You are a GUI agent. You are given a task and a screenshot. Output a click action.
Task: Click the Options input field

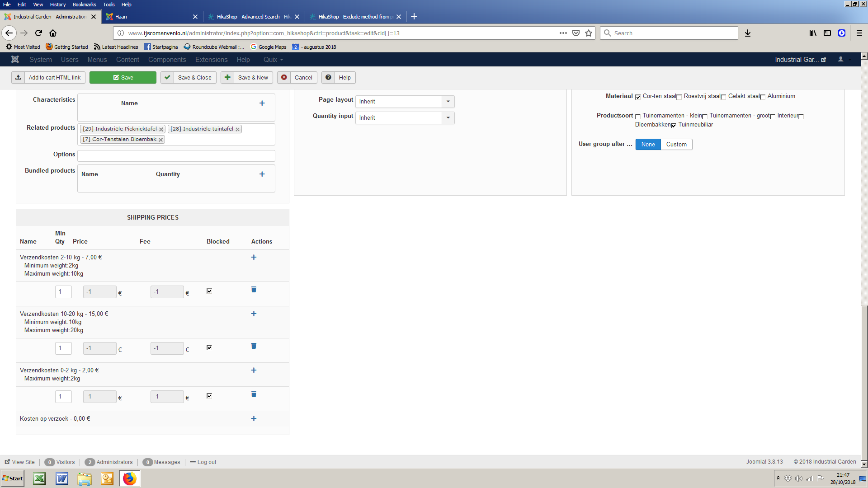[x=176, y=156]
